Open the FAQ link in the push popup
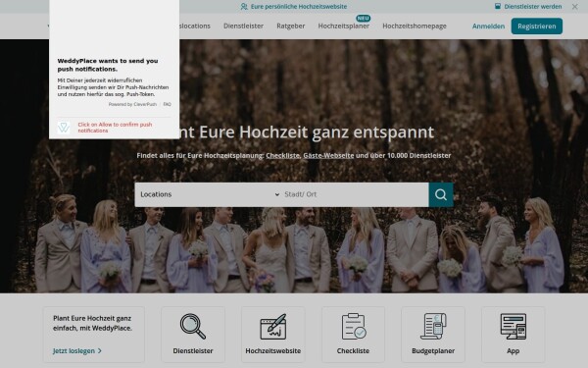The height and width of the screenshot is (368, 588). point(167,104)
